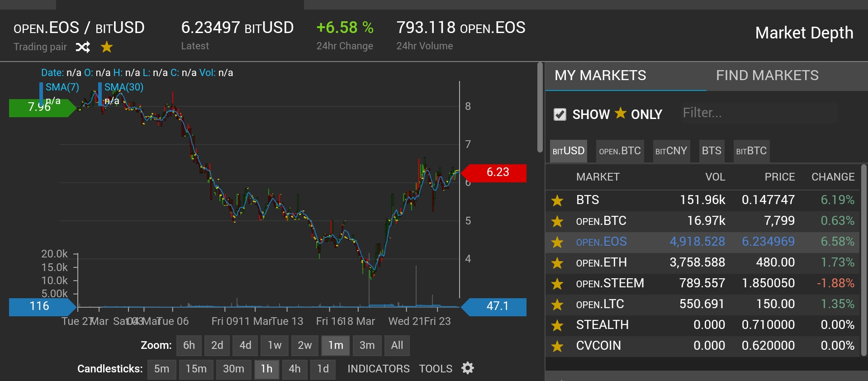Open the OPEN.STEEM market row
This screenshot has height=381, width=868.
click(x=703, y=283)
